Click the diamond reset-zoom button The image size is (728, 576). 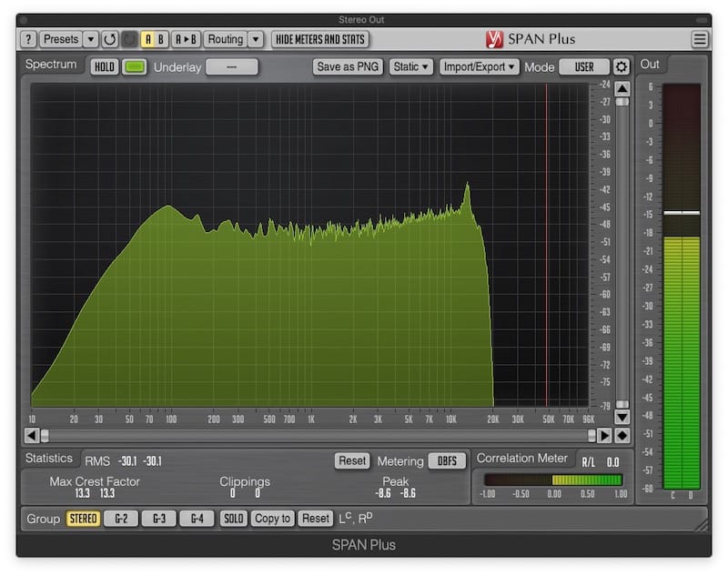pos(622,436)
